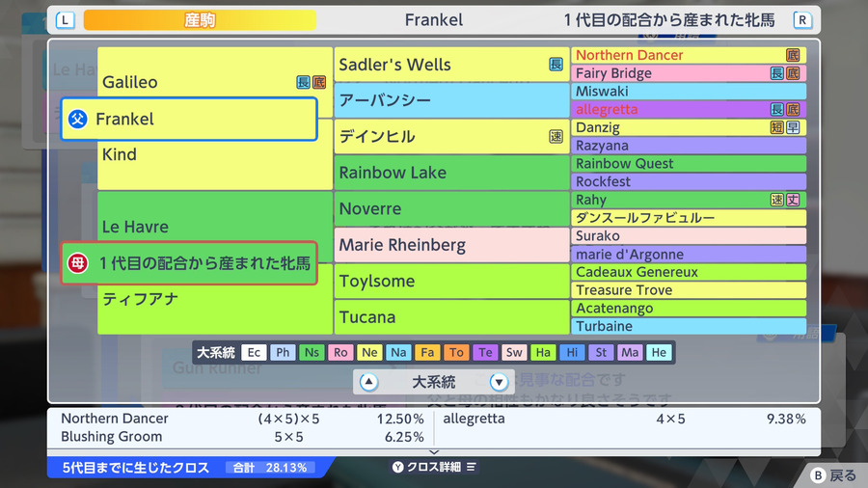Select the 1代目の配合から産まれた牝馬 dam box
Viewport: 868px width, 488px height.
click(189, 263)
